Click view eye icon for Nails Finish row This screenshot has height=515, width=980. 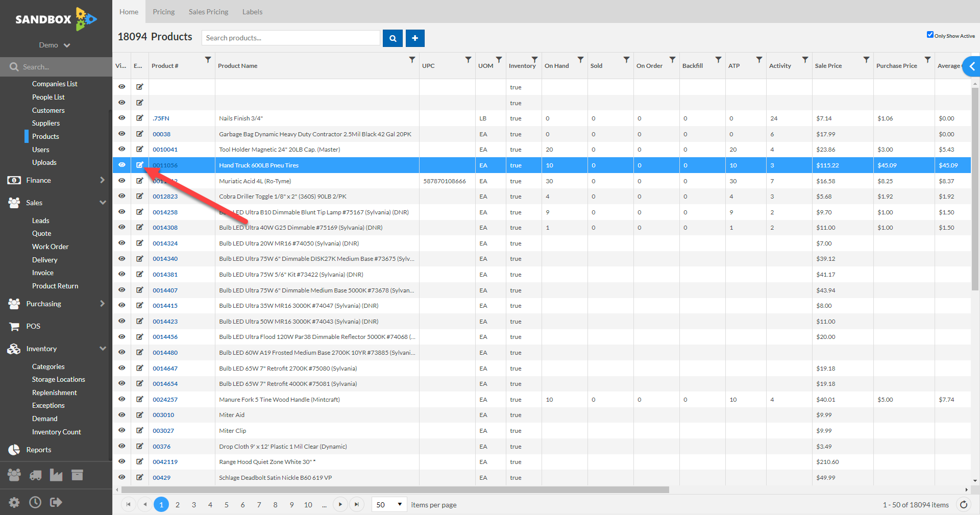click(x=121, y=118)
